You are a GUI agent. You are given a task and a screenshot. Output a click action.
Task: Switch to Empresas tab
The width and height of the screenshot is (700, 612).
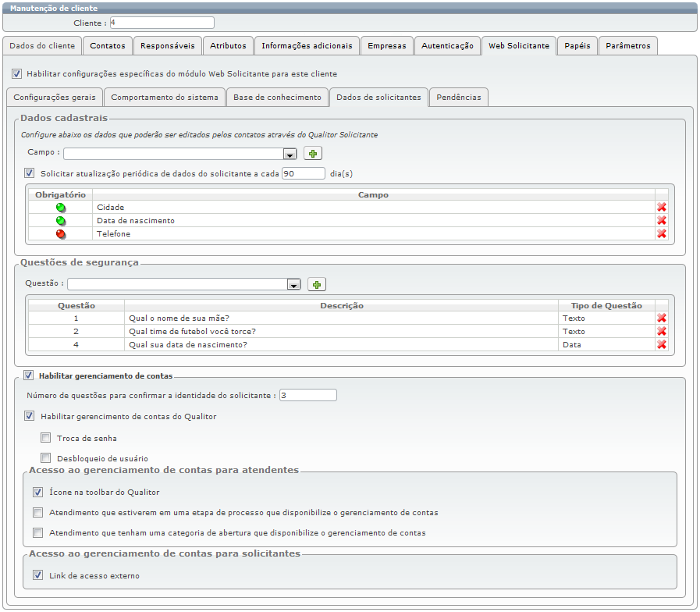tap(387, 45)
